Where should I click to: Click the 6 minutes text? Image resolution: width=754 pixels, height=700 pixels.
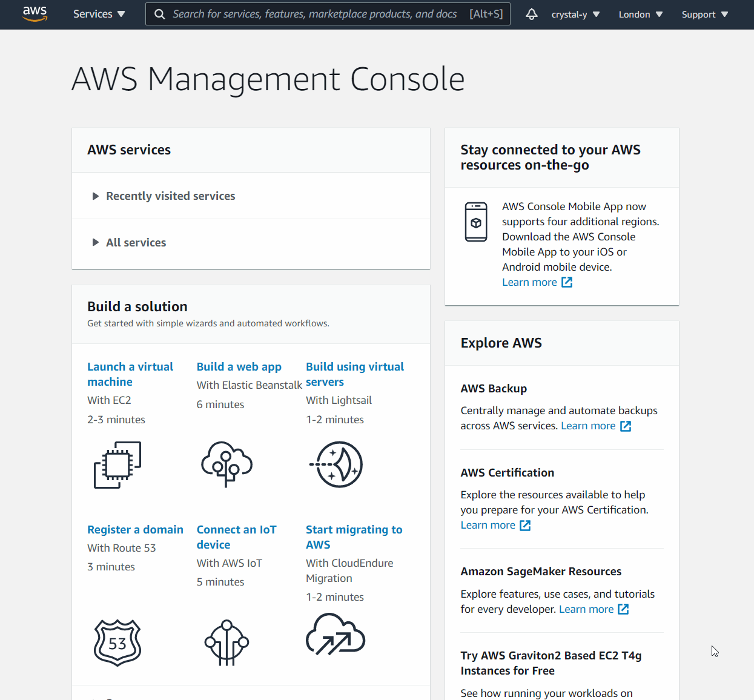pyautogui.click(x=220, y=404)
